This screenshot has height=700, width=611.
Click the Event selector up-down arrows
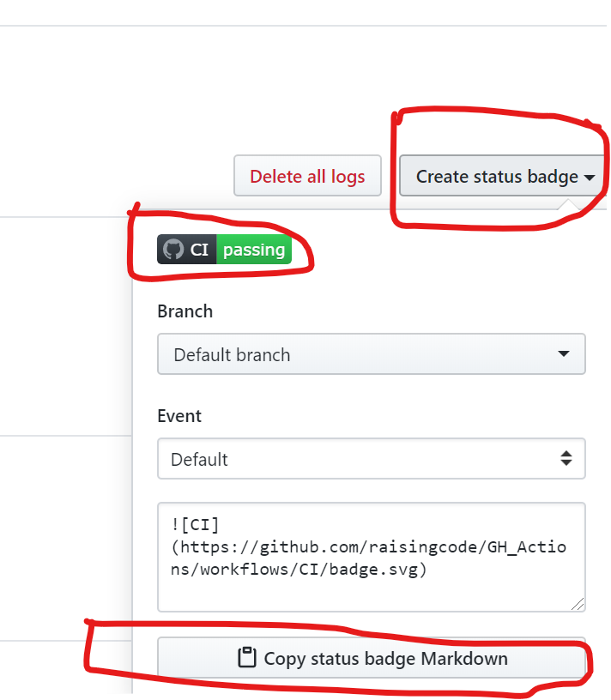(x=566, y=458)
